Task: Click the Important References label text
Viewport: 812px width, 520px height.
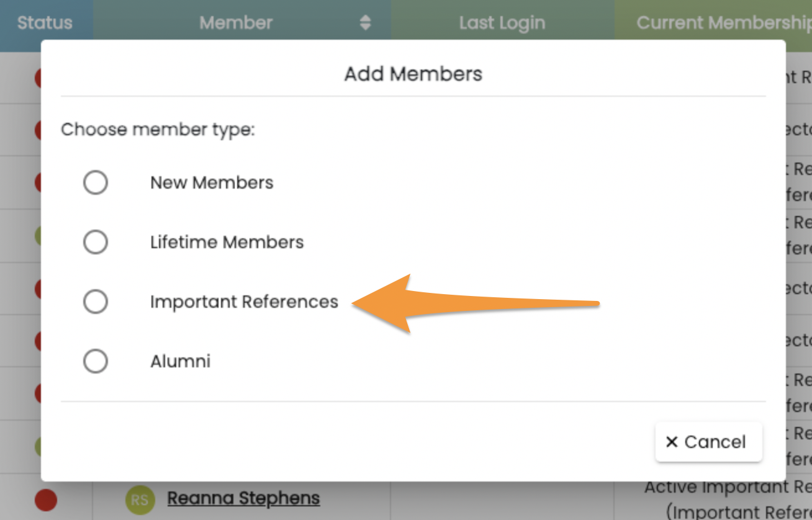Action: coord(244,302)
